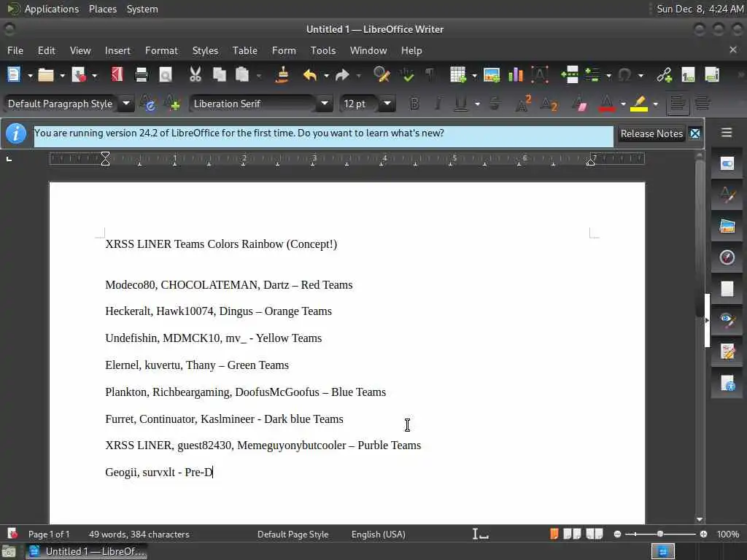Click the Paste clipboard icon
747x560 pixels.
242,75
